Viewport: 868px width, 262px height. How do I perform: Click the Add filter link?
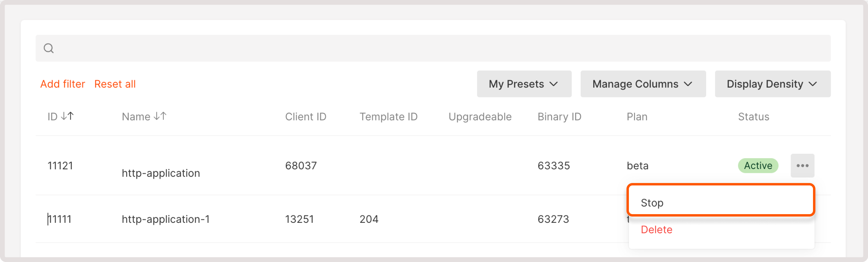click(63, 84)
